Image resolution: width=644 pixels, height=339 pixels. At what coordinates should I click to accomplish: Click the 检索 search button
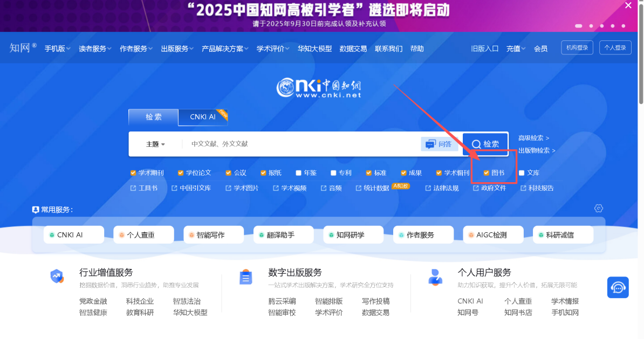(485, 144)
